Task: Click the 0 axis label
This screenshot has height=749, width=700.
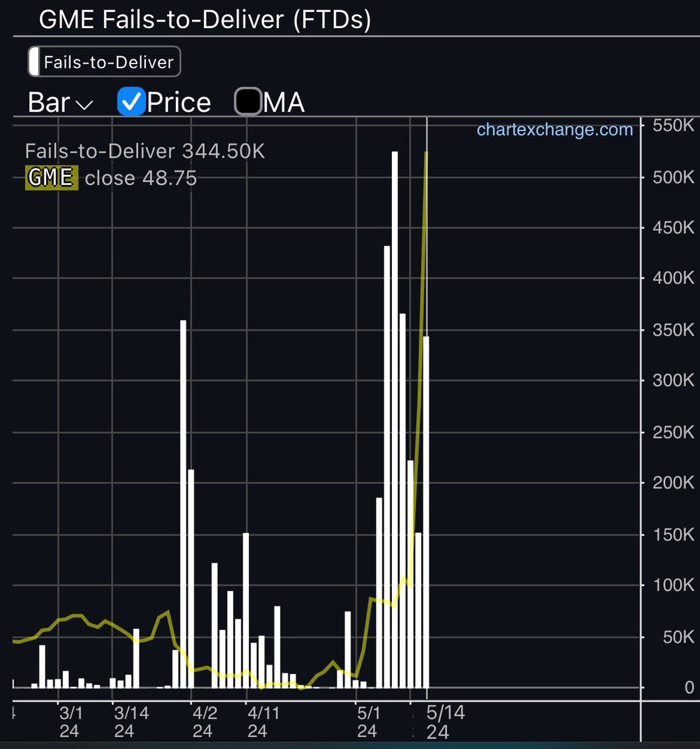Action: click(689, 687)
